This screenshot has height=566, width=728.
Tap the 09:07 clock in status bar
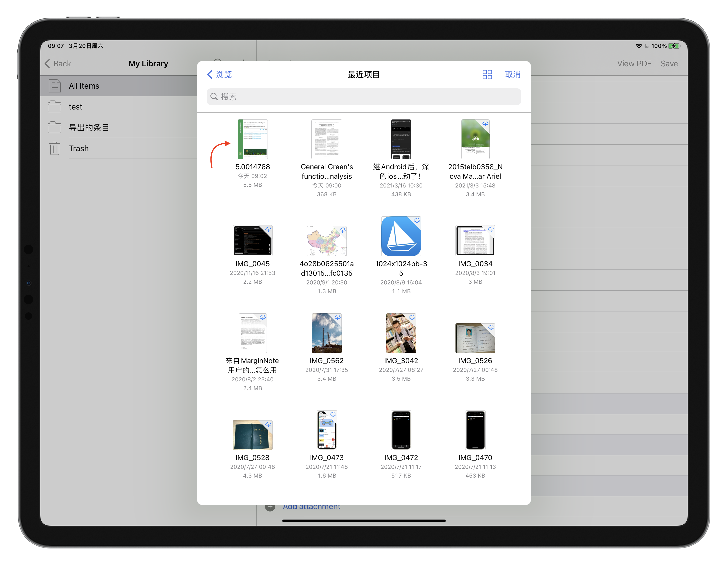click(x=56, y=46)
